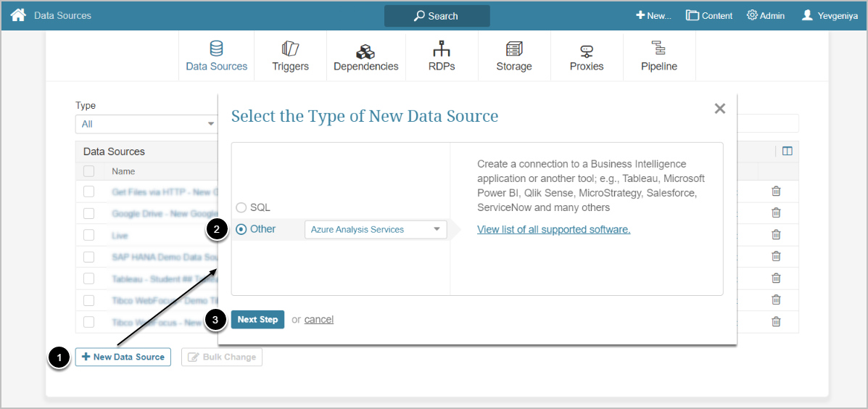Open the Triggers section icon
The width and height of the screenshot is (868, 409).
[290, 49]
